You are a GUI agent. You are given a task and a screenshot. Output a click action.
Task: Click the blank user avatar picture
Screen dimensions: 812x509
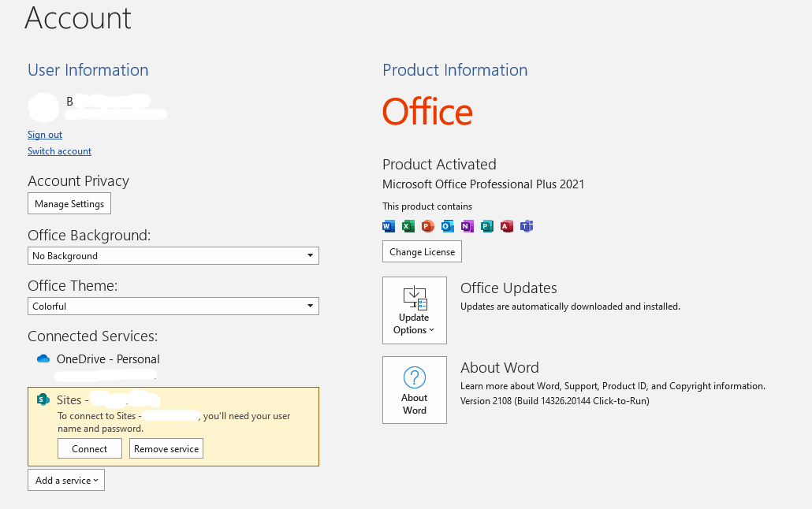point(44,107)
